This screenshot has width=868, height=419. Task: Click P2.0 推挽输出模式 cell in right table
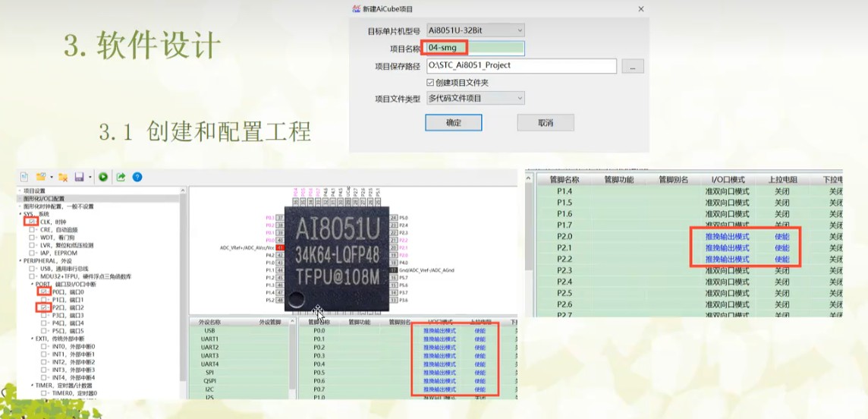[728, 236]
